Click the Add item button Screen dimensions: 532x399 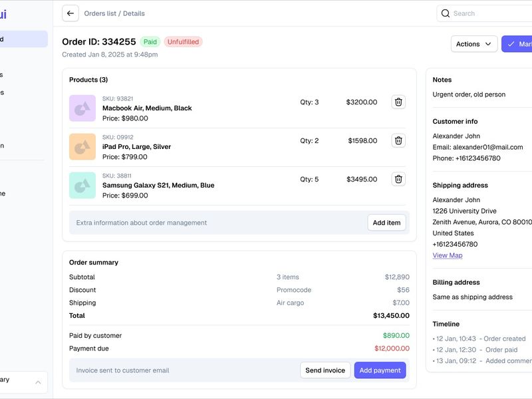[x=386, y=222]
